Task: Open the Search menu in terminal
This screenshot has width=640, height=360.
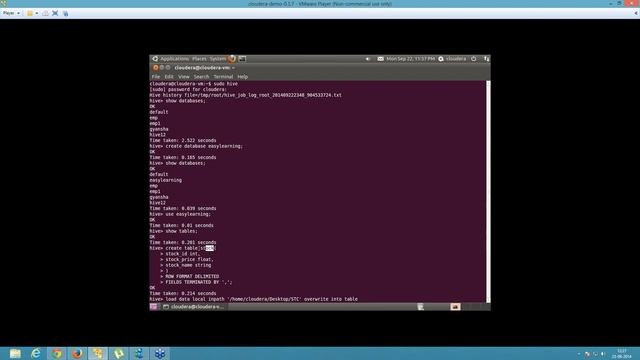Action: tap(201, 77)
